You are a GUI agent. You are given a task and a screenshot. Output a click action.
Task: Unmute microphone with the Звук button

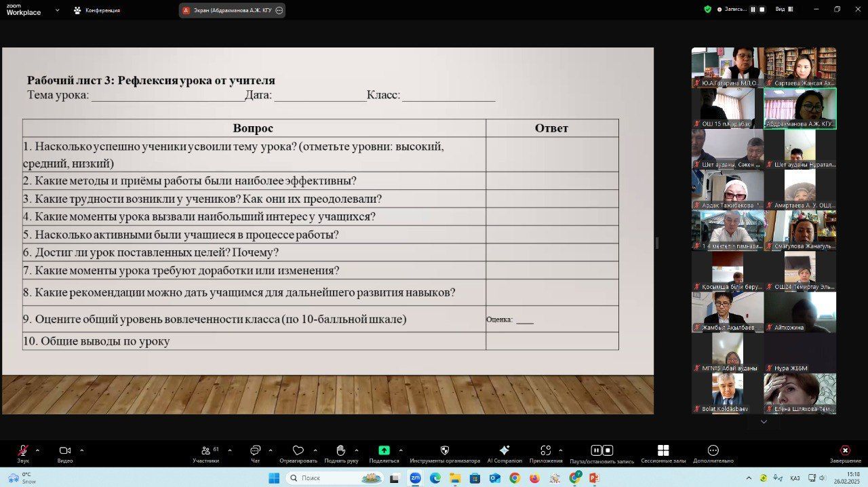coord(23,452)
